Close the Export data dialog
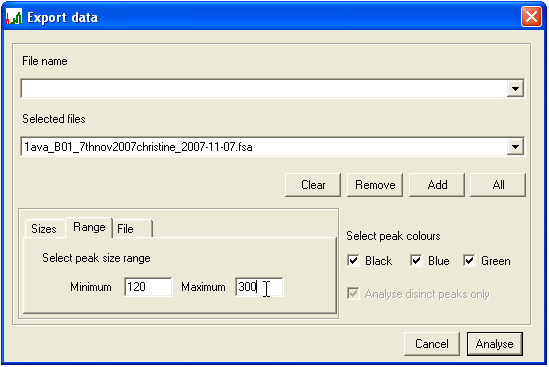The width and height of the screenshot is (549, 367). pos(531,17)
